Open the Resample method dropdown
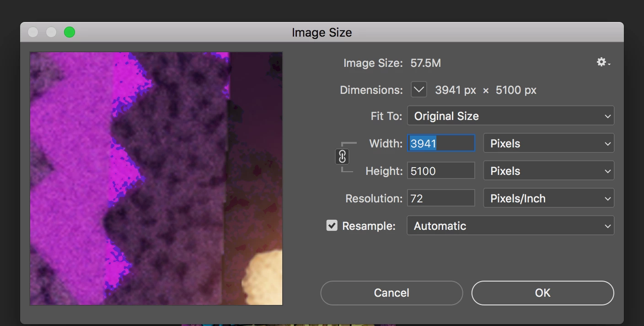This screenshot has height=326, width=644. pyautogui.click(x=510, y=226)
